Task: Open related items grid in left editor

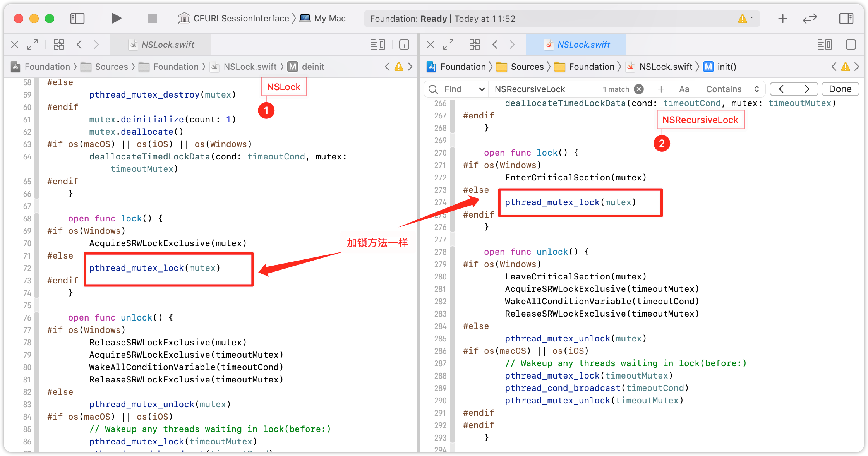Action: coord(59,45)
